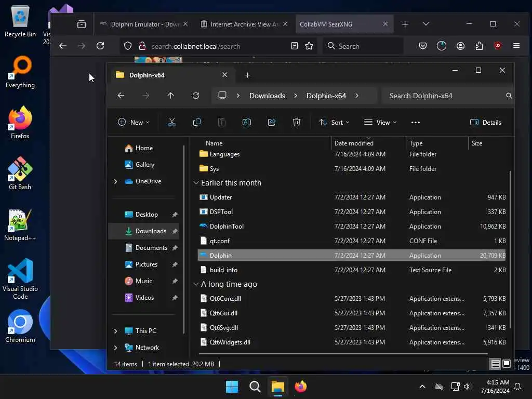Image resolution: width=532 pixels, height=399 pixels.
Task: Open a new Firefox tab
Action: [405, 24]
